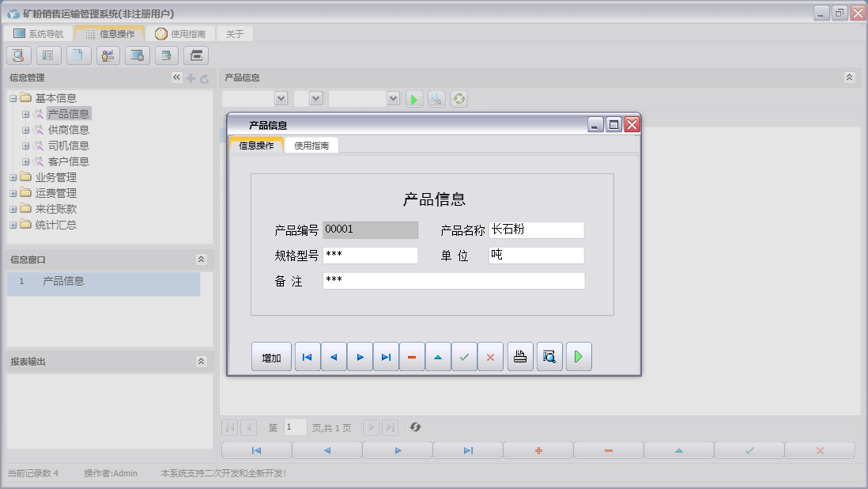
Task: Click the print icon in the 产品信息 dialog
Action: (x=519, y=357)
